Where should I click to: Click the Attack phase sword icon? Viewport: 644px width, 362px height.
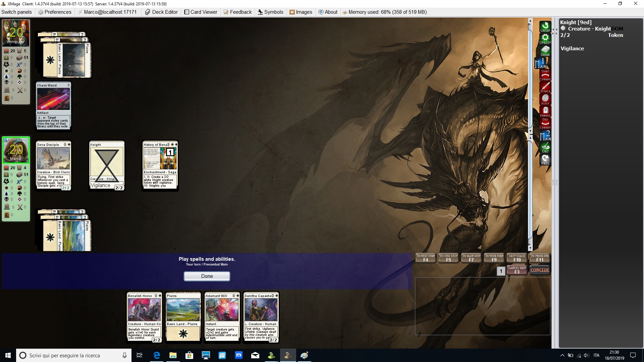click(x=545, y=87)
